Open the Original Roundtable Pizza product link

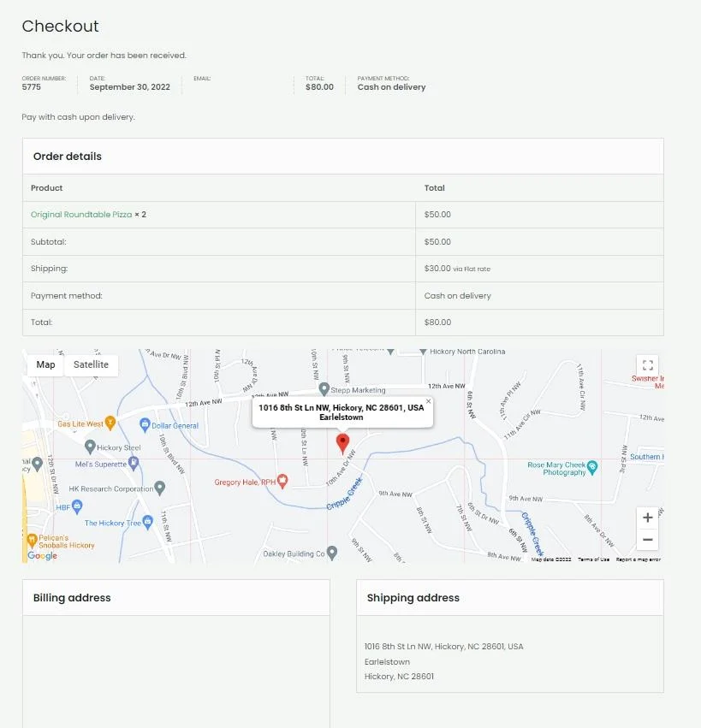point(81,215)
